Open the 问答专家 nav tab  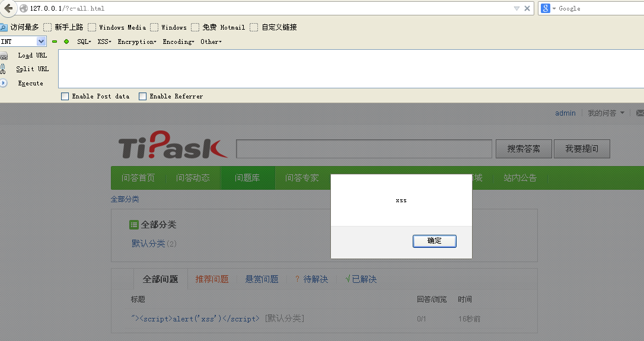(302, 178)
